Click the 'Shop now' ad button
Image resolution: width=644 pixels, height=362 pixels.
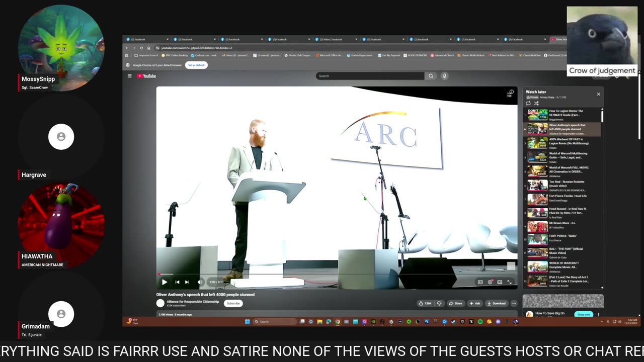tap(584, 314)
